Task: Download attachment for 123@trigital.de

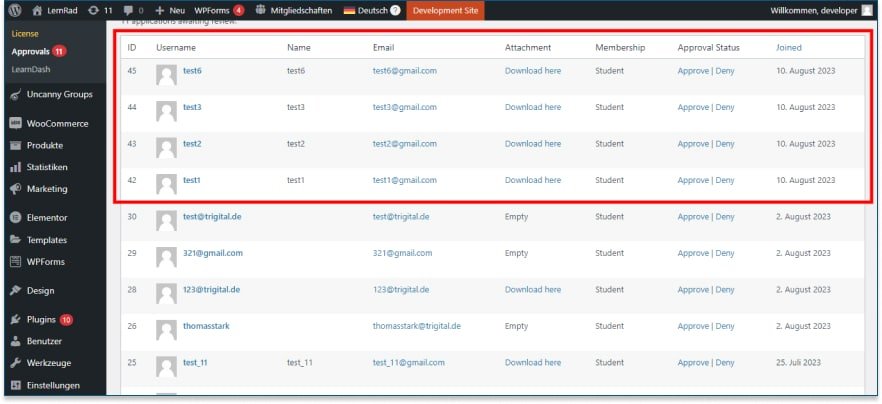Action: coord(533,289)
